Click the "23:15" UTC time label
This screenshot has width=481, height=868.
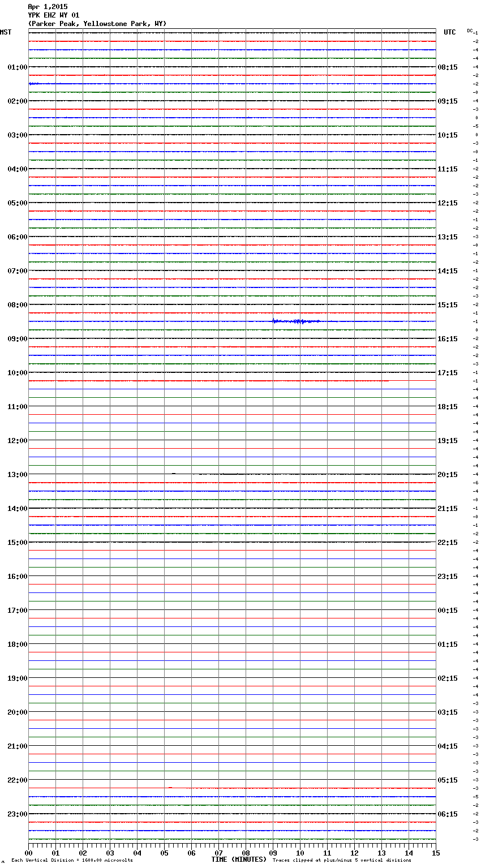[448, 577]
